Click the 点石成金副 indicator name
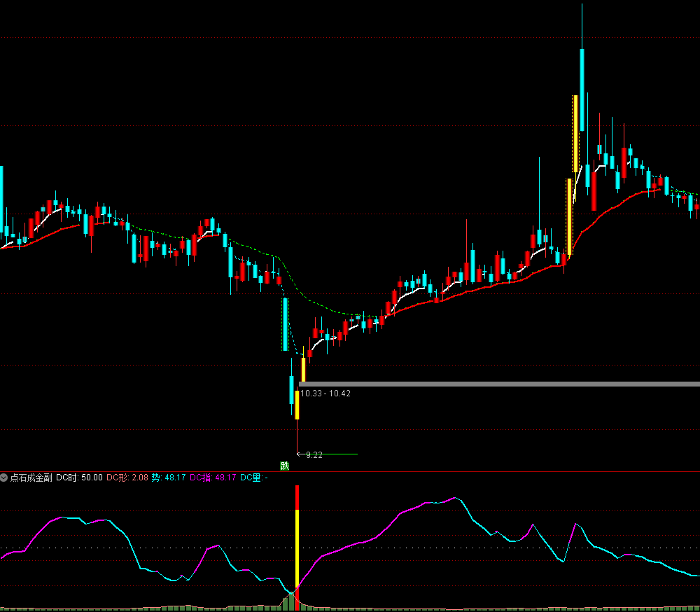 [x=31, y=478]
